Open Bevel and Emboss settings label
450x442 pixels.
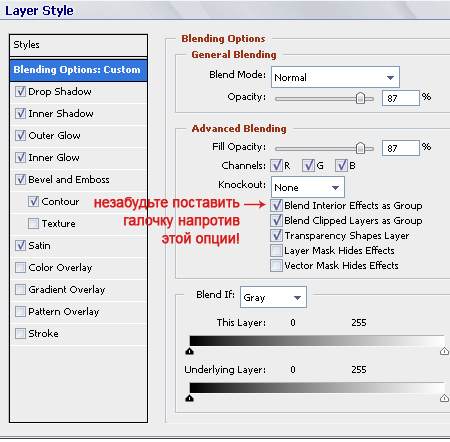pos(69,180)
